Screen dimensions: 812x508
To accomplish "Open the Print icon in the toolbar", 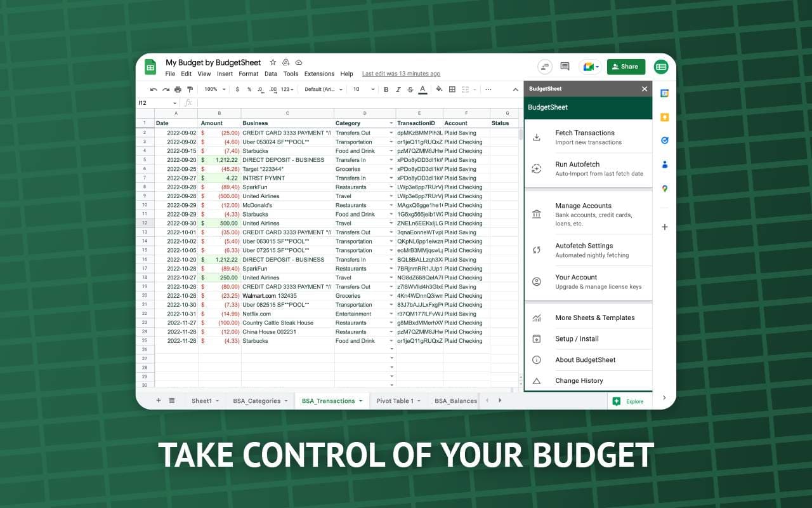I will click(x=178, y=90).
